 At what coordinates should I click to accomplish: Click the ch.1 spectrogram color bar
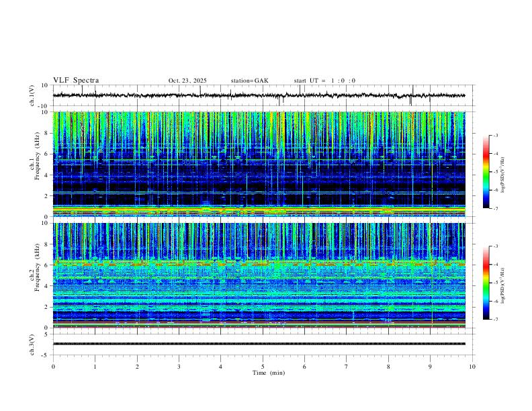pos(486,172)
